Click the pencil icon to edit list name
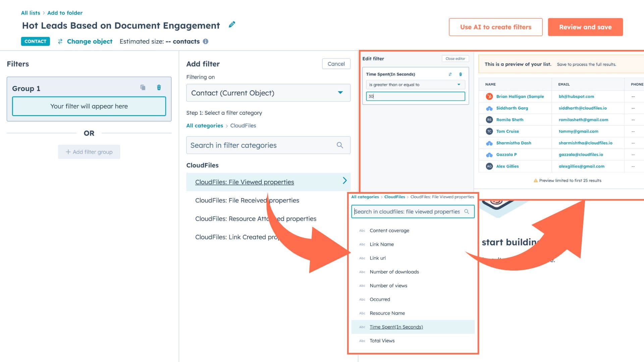This screenshot has width=644, height=362. tap(232, 25)
